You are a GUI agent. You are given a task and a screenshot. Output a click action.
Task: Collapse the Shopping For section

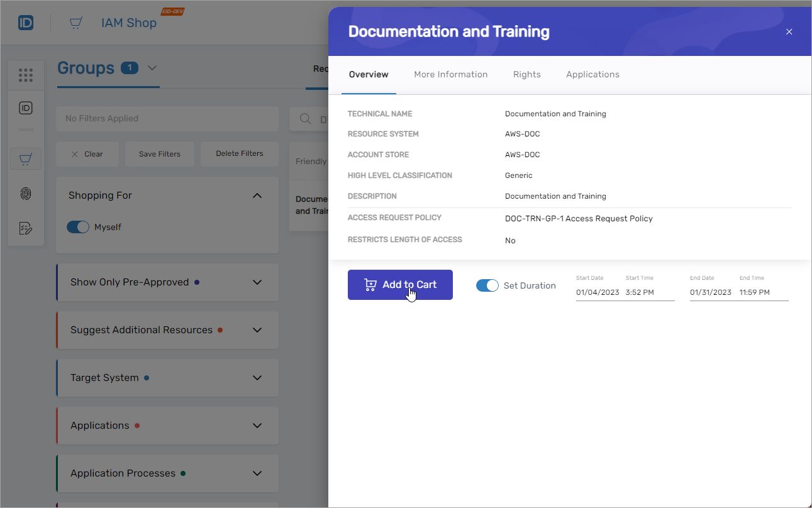[x=257, y=196]
